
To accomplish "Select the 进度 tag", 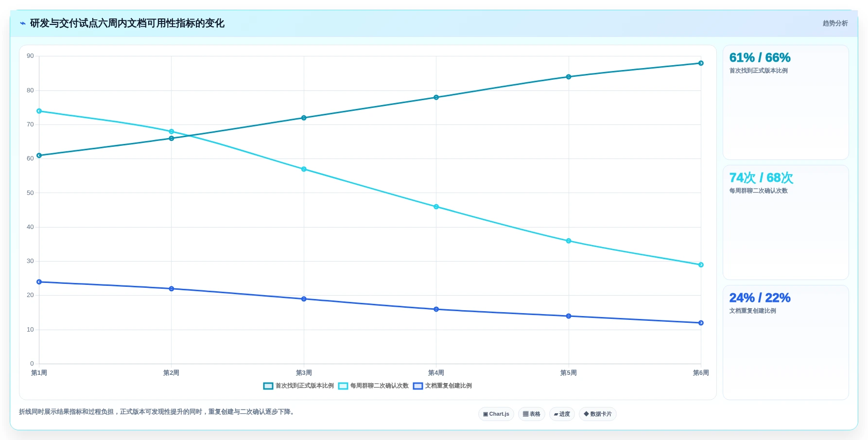I will [562, 414].
